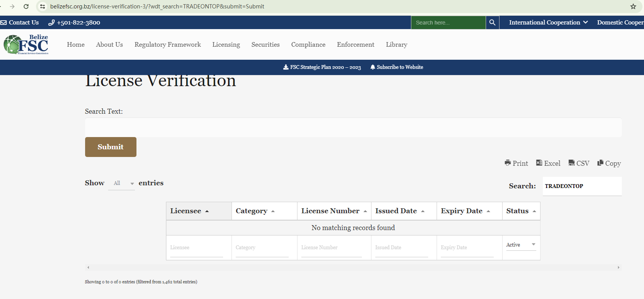Click the brown Submit button
Viewport: 644px width, 299px height.
tap(111, 147)
